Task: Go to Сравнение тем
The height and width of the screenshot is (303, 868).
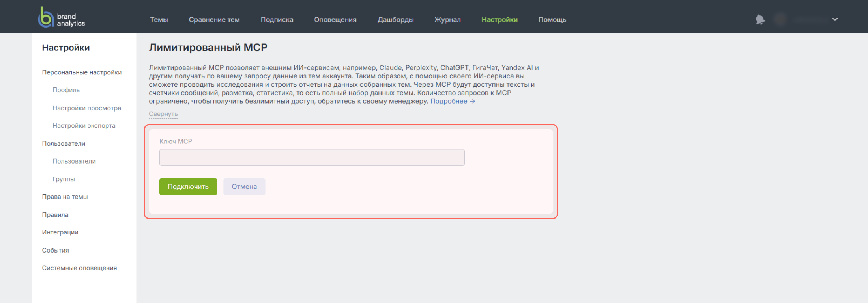Action: (214, 20)
